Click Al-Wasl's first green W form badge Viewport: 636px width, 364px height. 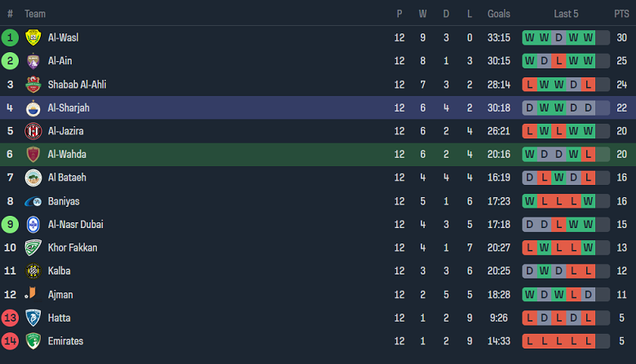(x=530, y=37)
